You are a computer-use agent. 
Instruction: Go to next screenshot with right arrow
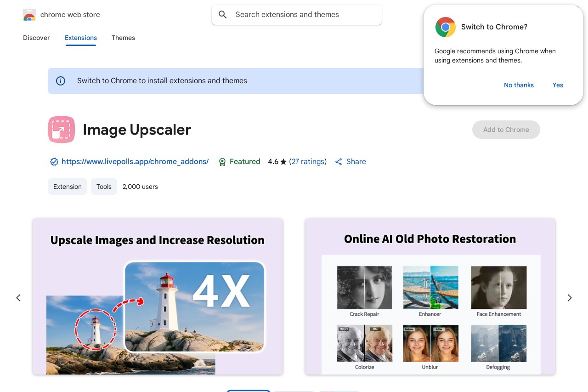(570, 298)
